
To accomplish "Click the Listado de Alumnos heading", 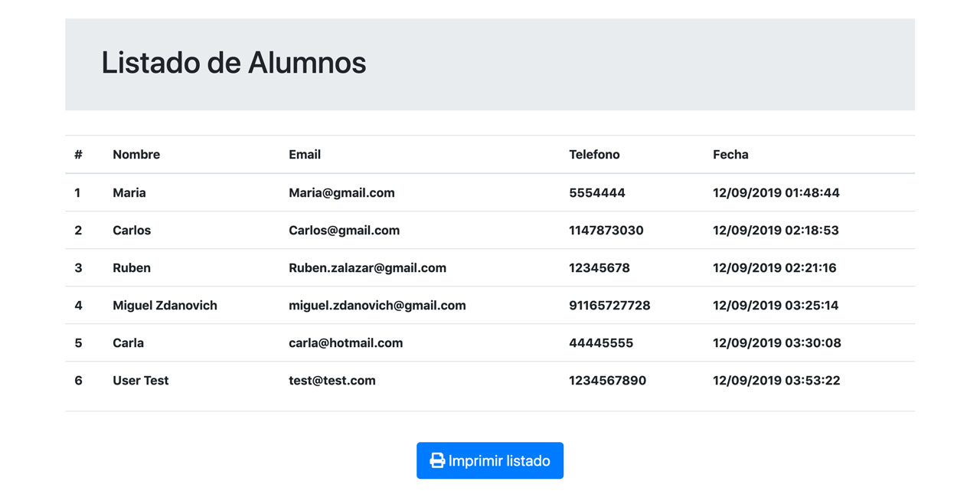I will (234, 63).
